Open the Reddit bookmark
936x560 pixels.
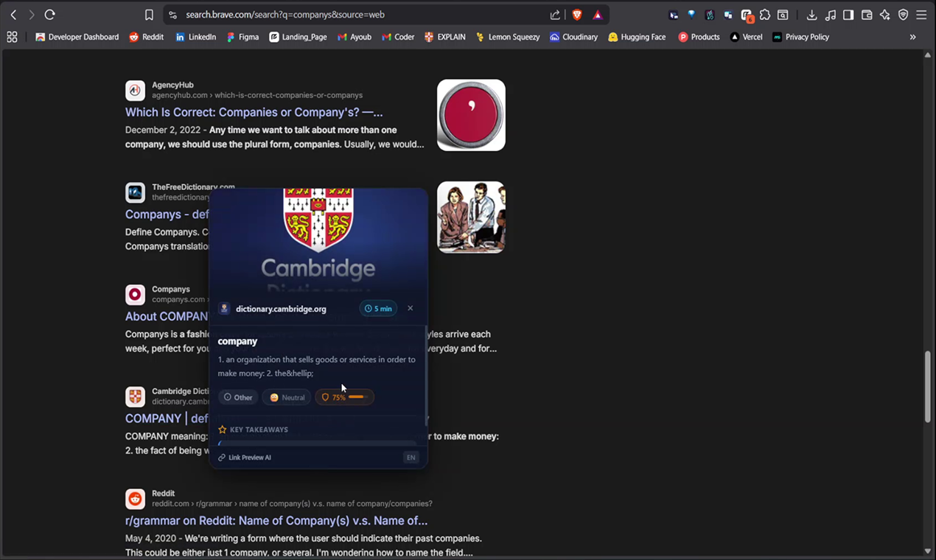[x=146, y=37]
